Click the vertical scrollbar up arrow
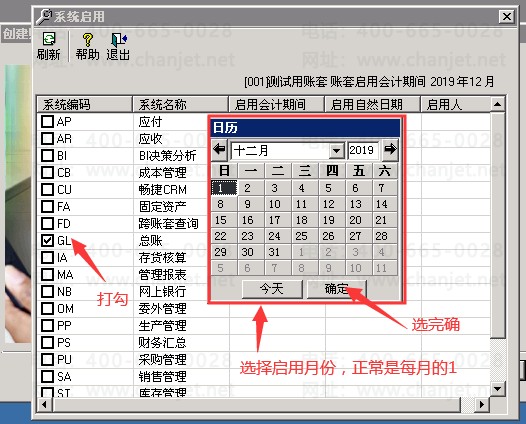526x424 pixels. coord(497,105)
